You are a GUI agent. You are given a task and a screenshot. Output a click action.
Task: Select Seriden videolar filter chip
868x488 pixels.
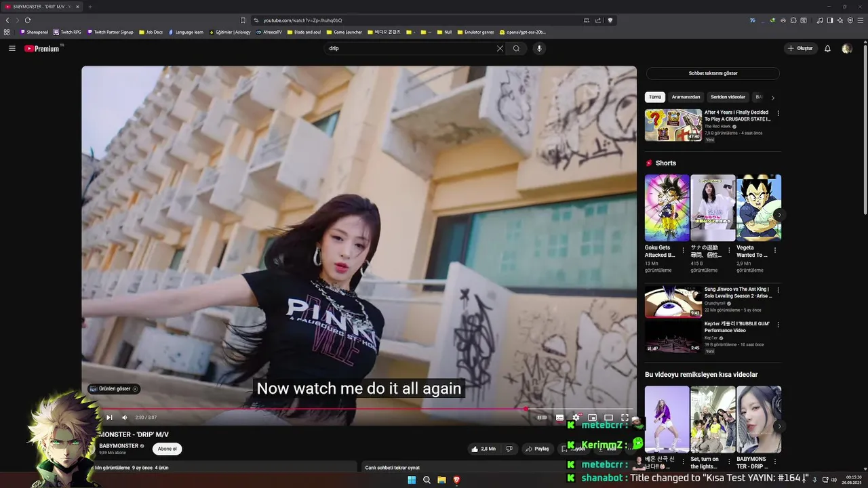pos(728,97)
